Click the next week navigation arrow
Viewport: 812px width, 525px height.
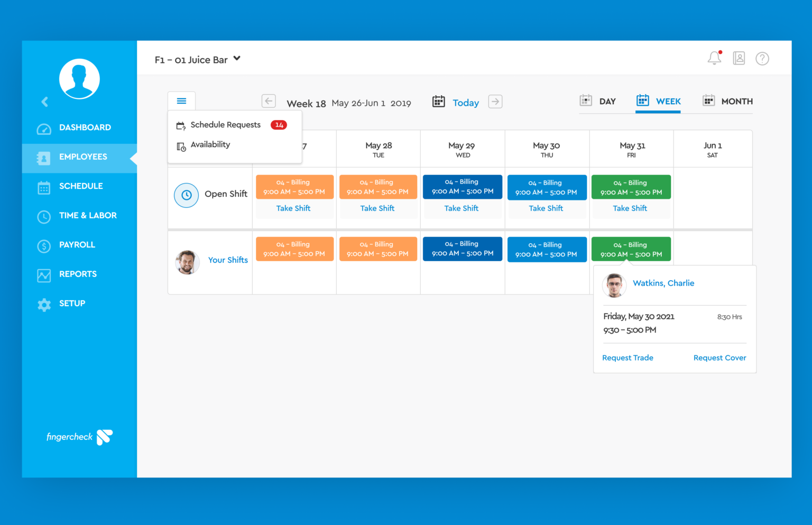click(495, 101)
